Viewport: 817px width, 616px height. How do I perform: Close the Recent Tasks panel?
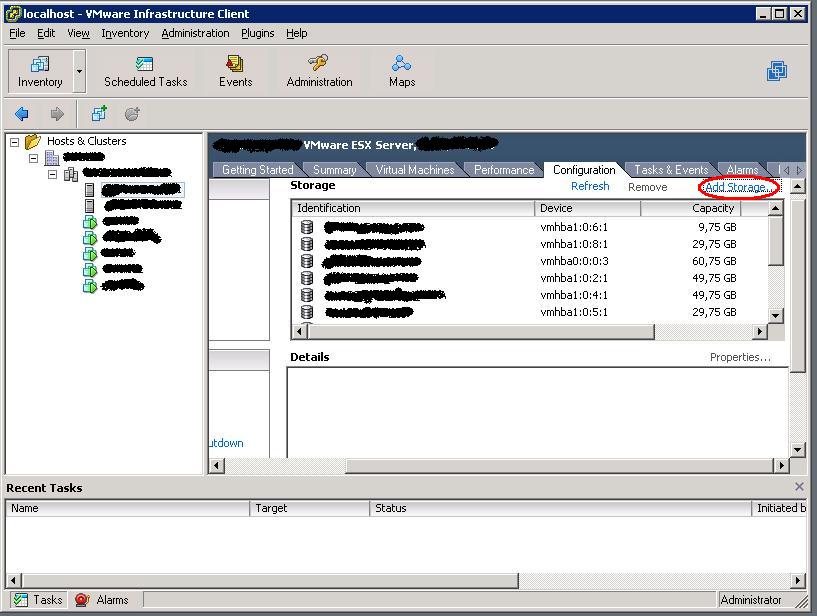point(799,487)
